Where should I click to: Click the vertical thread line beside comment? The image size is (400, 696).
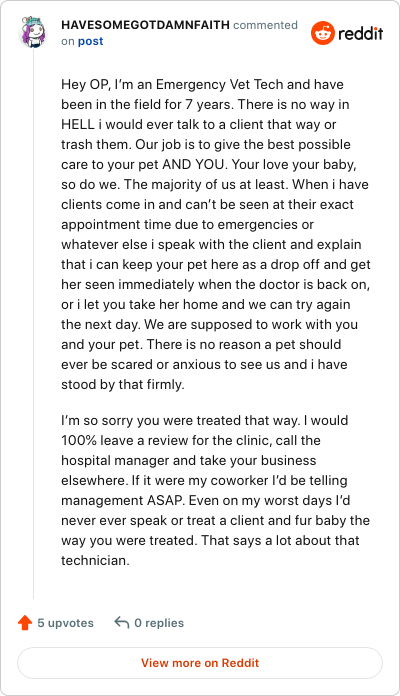[34, 324]
